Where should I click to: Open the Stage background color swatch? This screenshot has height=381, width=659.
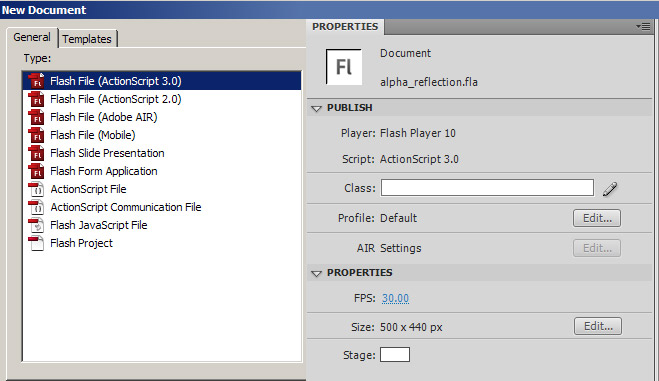pos(395,355)
